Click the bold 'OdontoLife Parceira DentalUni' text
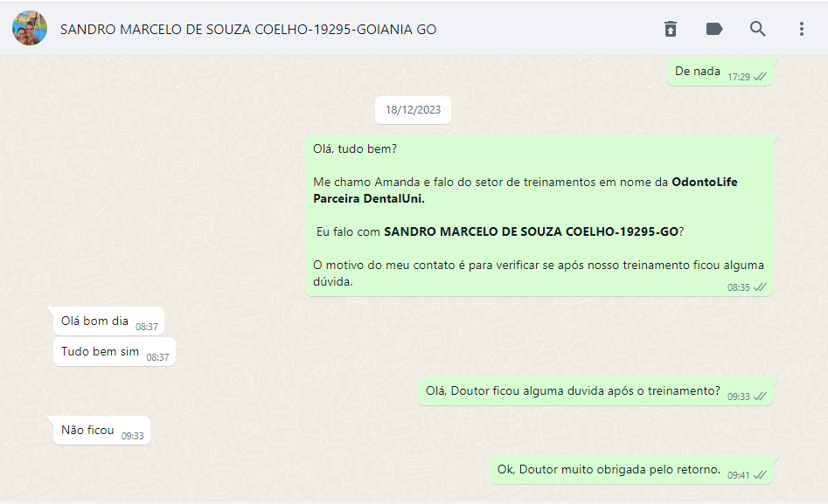828x504 pixels. pyautogui.click(x=525, y=190)
